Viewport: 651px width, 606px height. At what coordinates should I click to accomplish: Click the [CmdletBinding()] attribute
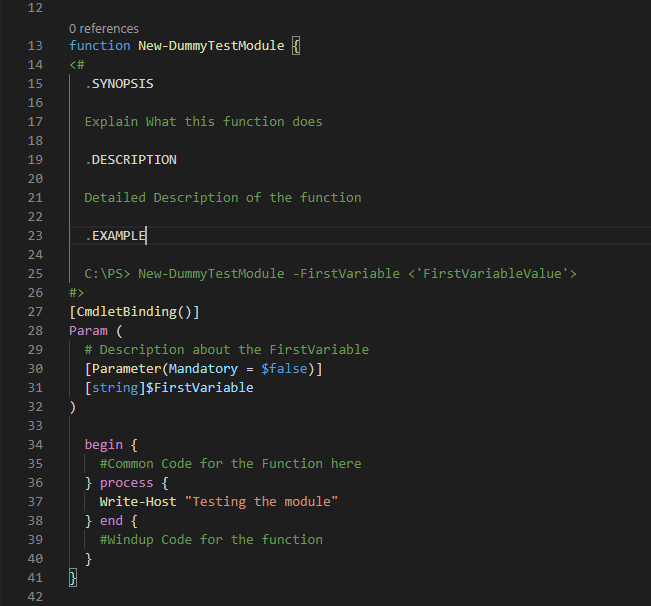[x=134, y=312]
